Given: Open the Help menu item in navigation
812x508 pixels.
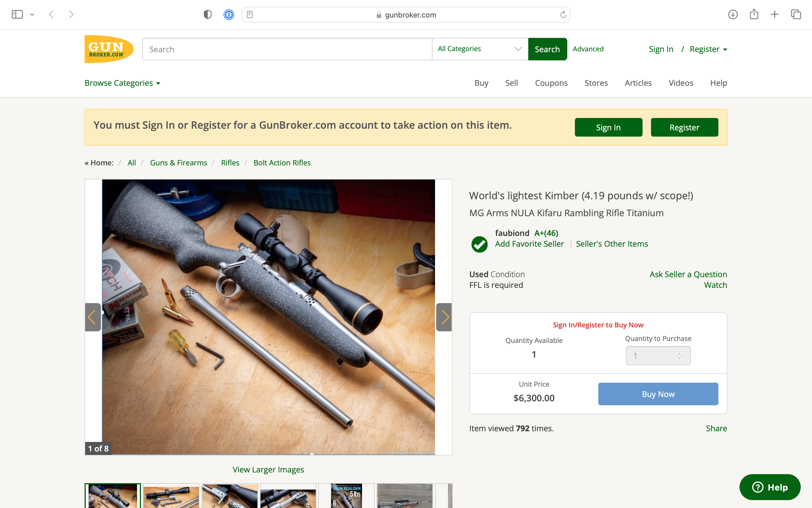Looking at the screenshot, I should [x=719, y=83].
